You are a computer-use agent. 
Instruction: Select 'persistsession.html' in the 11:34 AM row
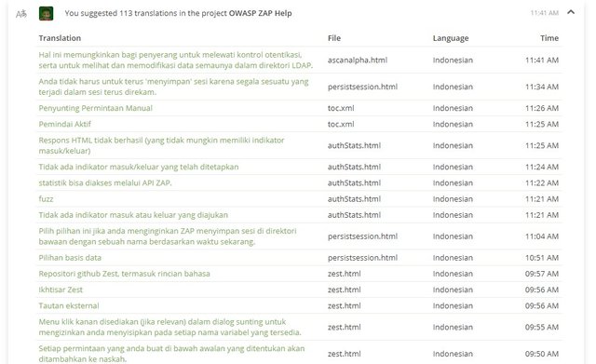click(362, 87)
